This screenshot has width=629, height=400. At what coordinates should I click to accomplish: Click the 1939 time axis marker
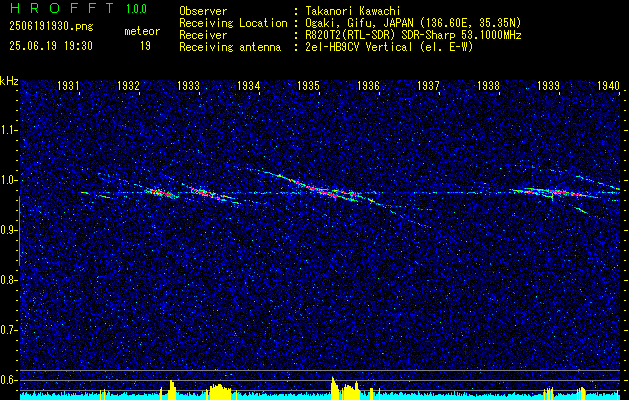548,86
